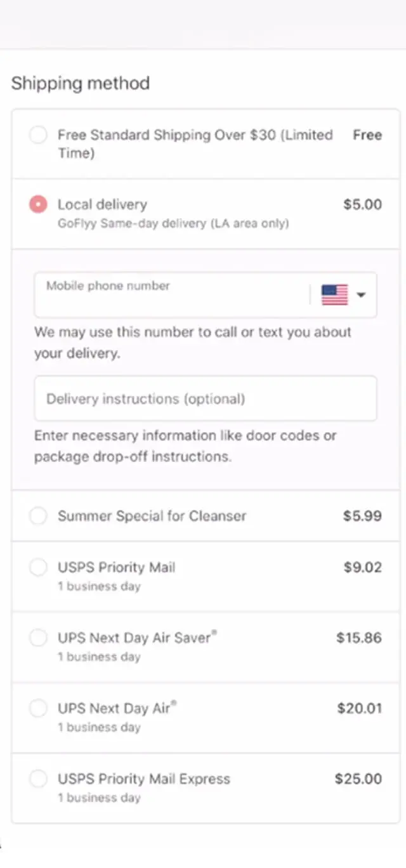Select Free Standard Shipping radio button

(38, 135)
